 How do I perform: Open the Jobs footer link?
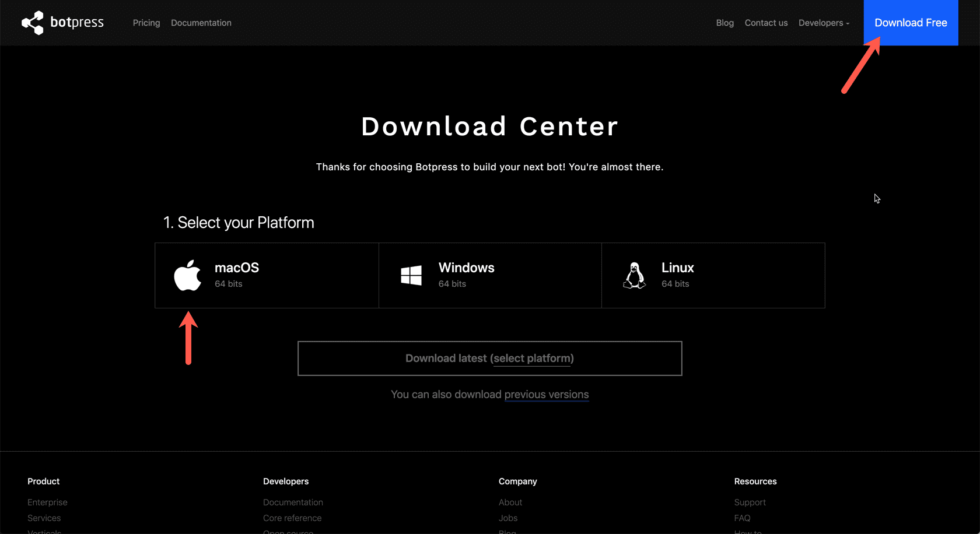click(x=508, y=518)
